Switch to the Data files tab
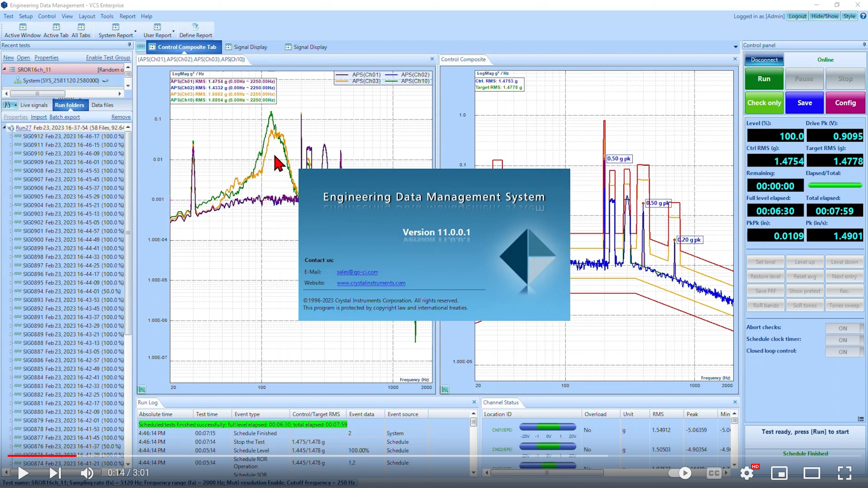The image size is (868, 488). (102, 105)
